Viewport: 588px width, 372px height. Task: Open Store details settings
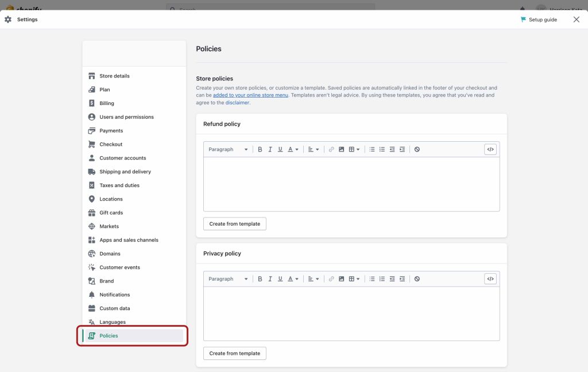click(134, 76)
